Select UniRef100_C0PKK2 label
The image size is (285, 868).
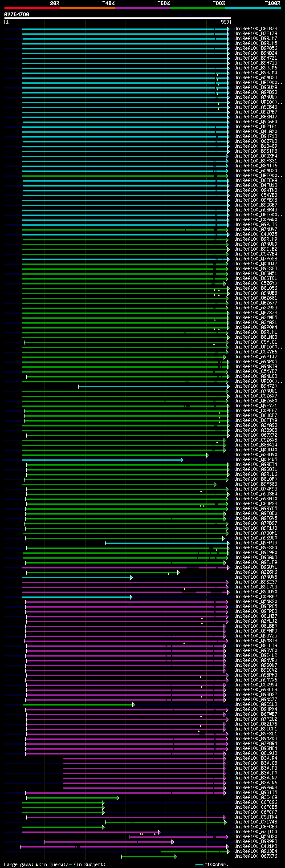coord(256,597)
